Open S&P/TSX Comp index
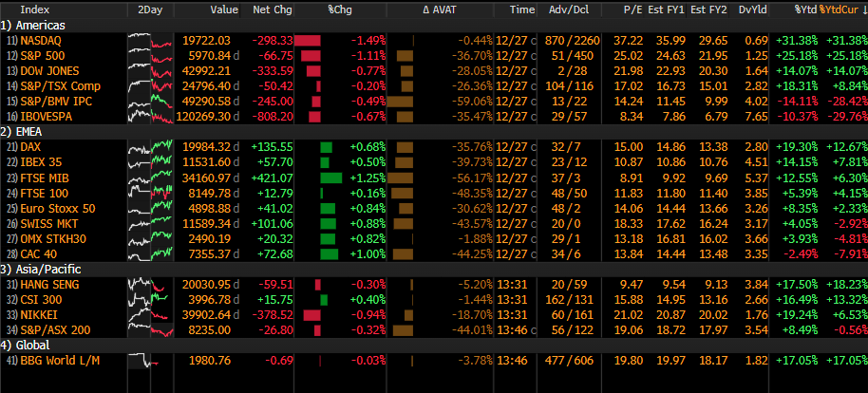This screenshot has height=393, width=868. tap(61, 86)
